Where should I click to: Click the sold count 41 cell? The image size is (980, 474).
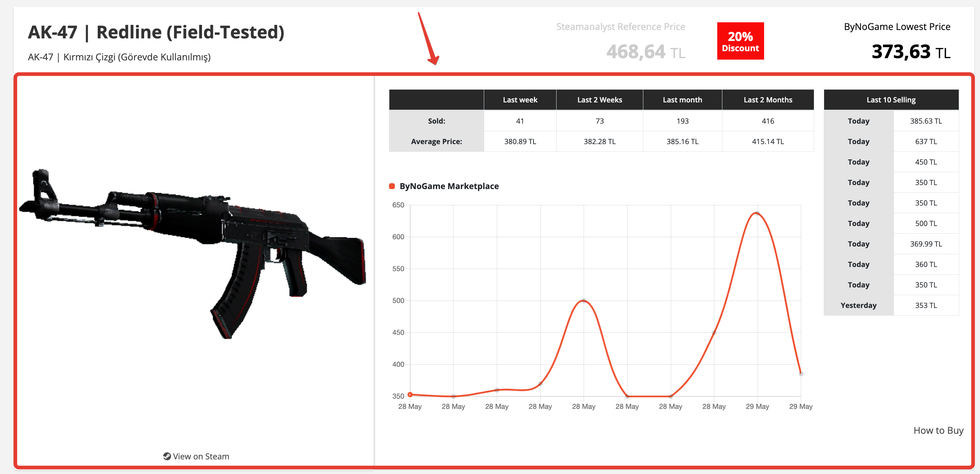(520, 121)
